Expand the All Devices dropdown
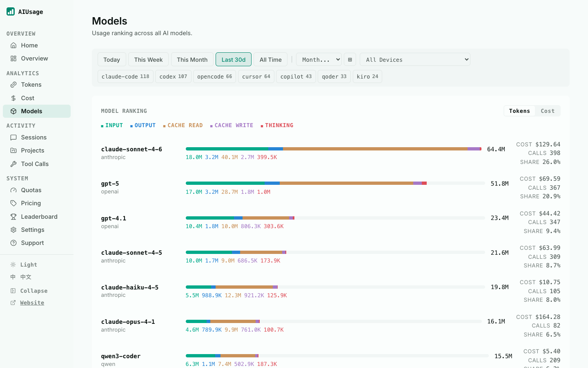Image resolution: width=588 pixels, height=368 pixels. point(415,59)
